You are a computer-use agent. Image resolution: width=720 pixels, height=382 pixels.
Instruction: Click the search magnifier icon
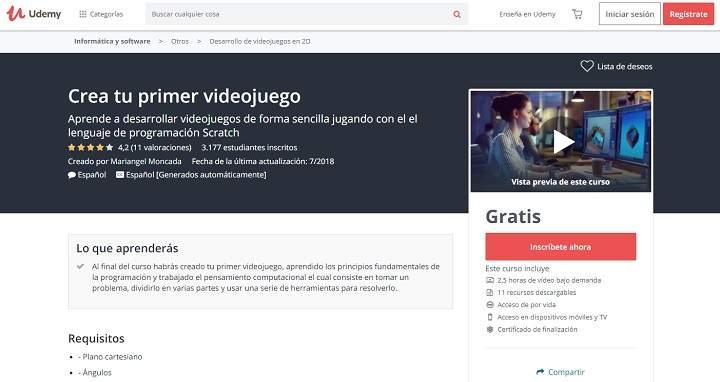[x=457, y=14]
